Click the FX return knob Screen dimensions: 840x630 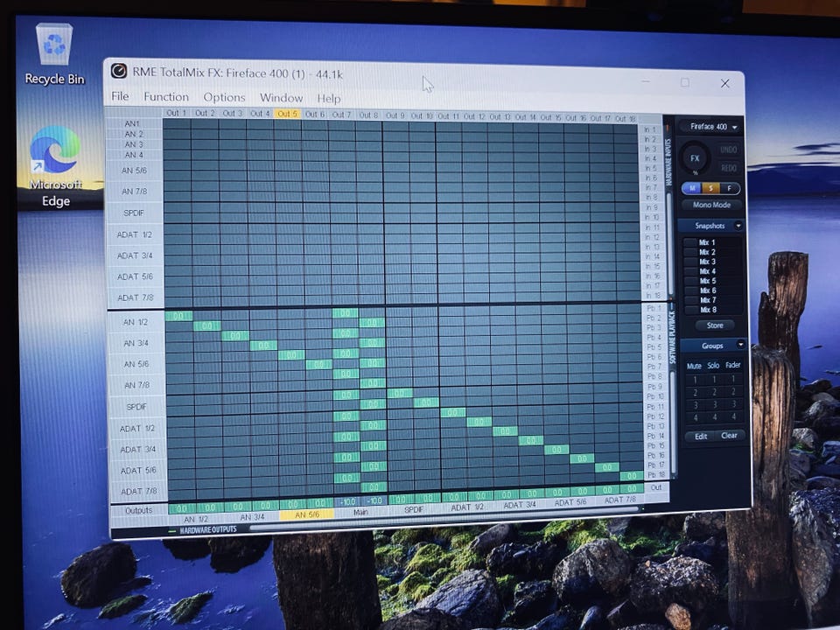695,158
